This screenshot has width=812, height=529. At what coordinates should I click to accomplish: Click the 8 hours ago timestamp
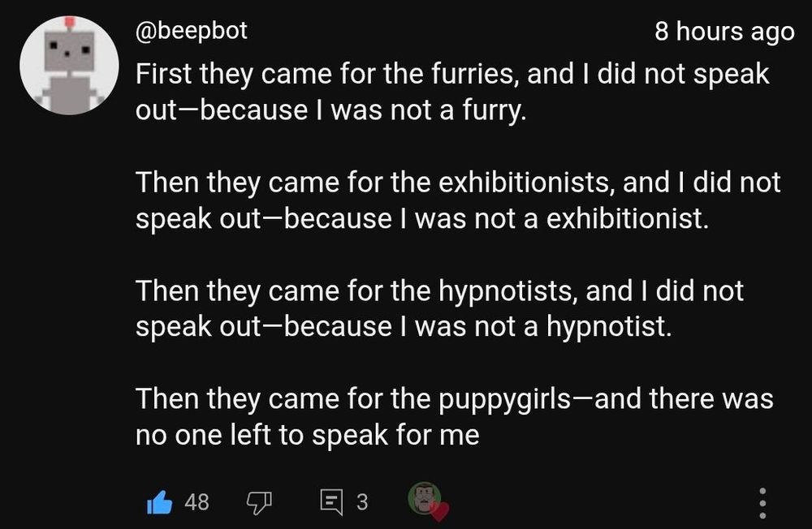click(723, 31)
